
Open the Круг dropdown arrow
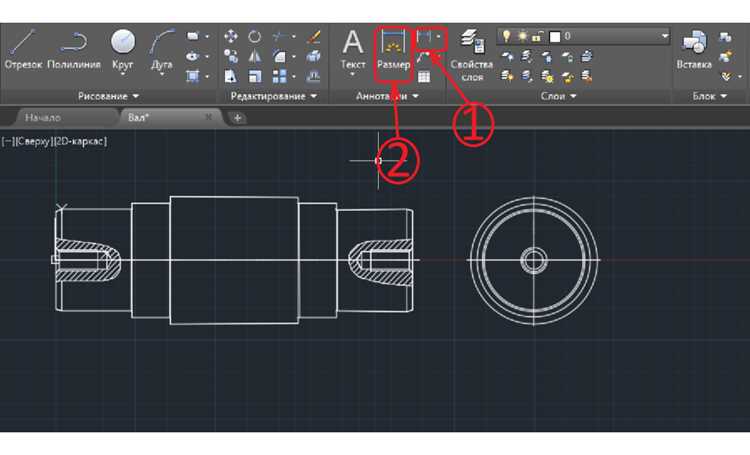point(122,74)
